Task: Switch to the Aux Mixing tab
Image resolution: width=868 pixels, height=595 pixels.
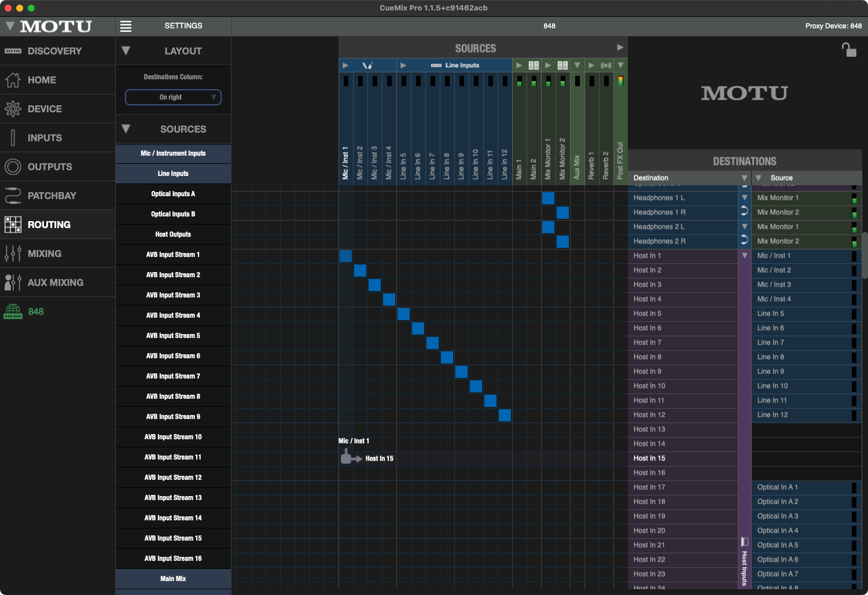Action: [x=58, y=282]
